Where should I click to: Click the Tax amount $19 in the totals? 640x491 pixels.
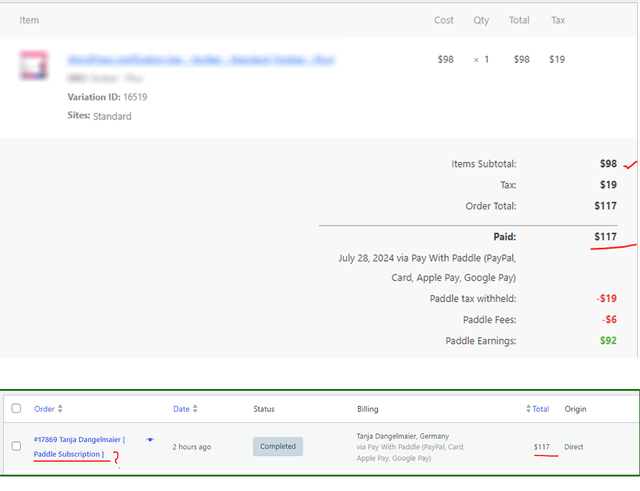(x=608, y=185)
